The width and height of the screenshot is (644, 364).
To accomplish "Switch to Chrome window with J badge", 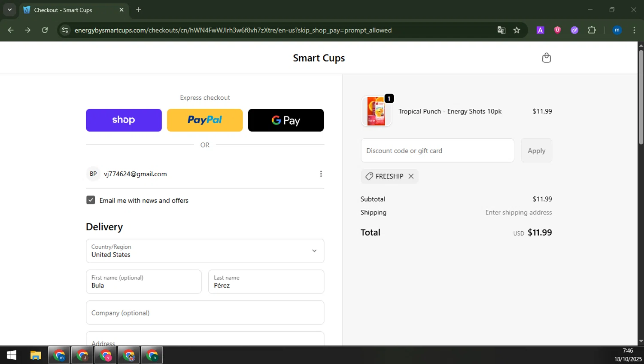I will coord(82,355).
